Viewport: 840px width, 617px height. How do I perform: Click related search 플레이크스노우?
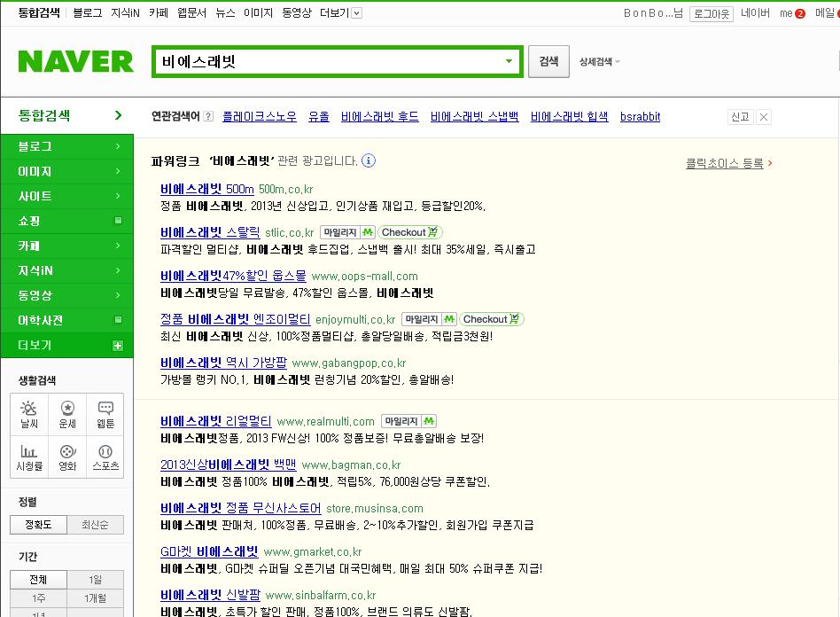pyautogui.click(x=260, y=116)
